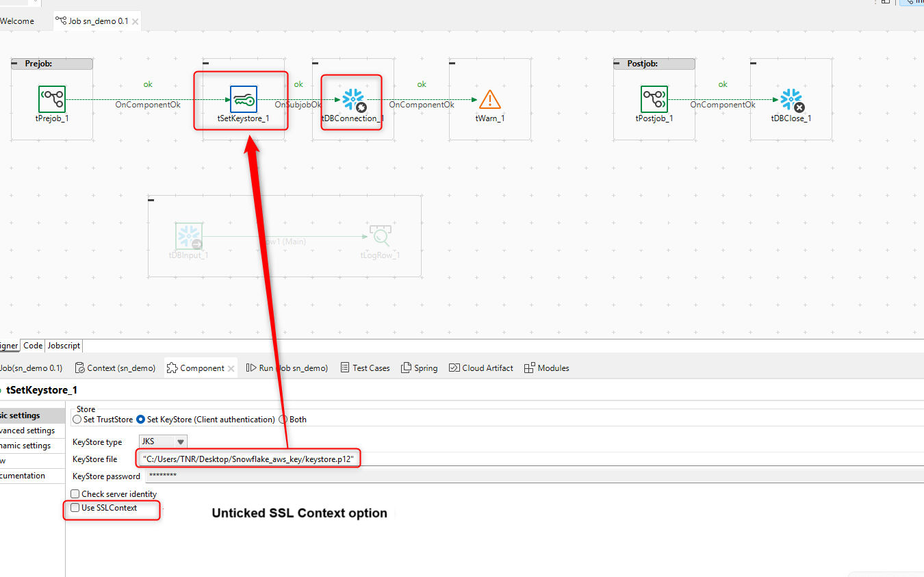This screenshot has height=577, width=924.
Task: Select the Set TrustStore radio button
Action: 77,420
